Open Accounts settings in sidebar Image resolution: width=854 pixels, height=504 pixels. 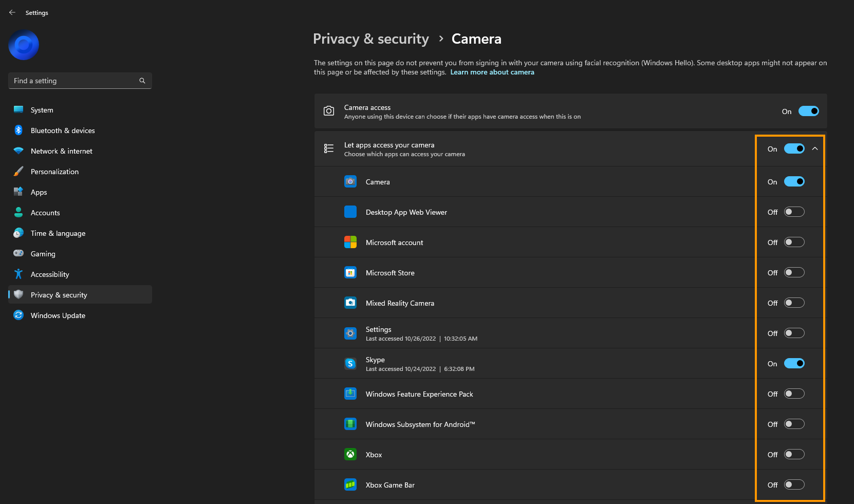click(80, 212)
